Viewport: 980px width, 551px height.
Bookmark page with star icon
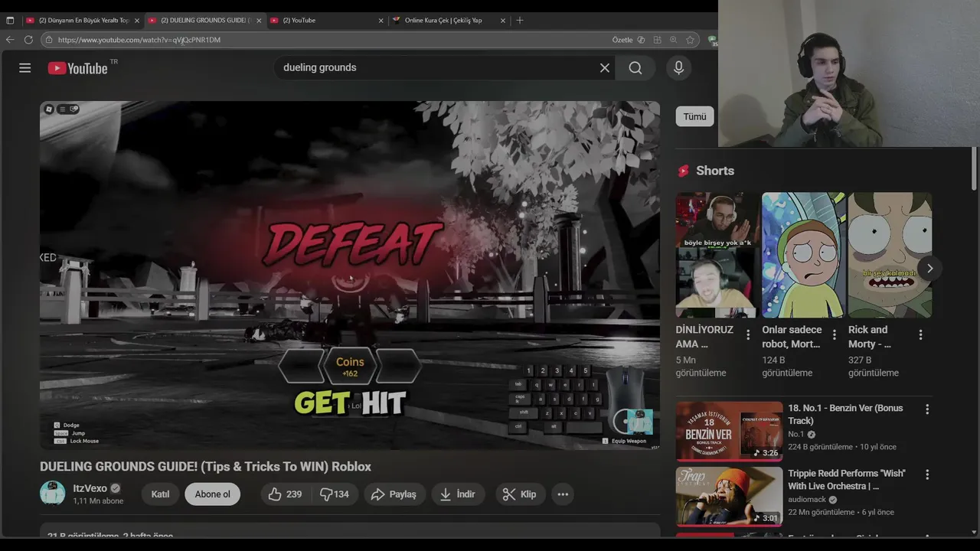coord(690,40)
